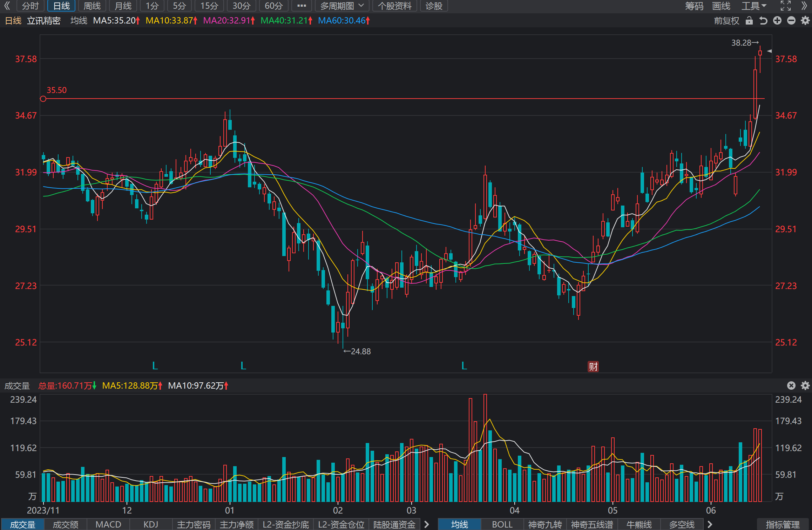Click the L marker near late March
The width and height of the screenshot is (812, 530).
[464, 366]
